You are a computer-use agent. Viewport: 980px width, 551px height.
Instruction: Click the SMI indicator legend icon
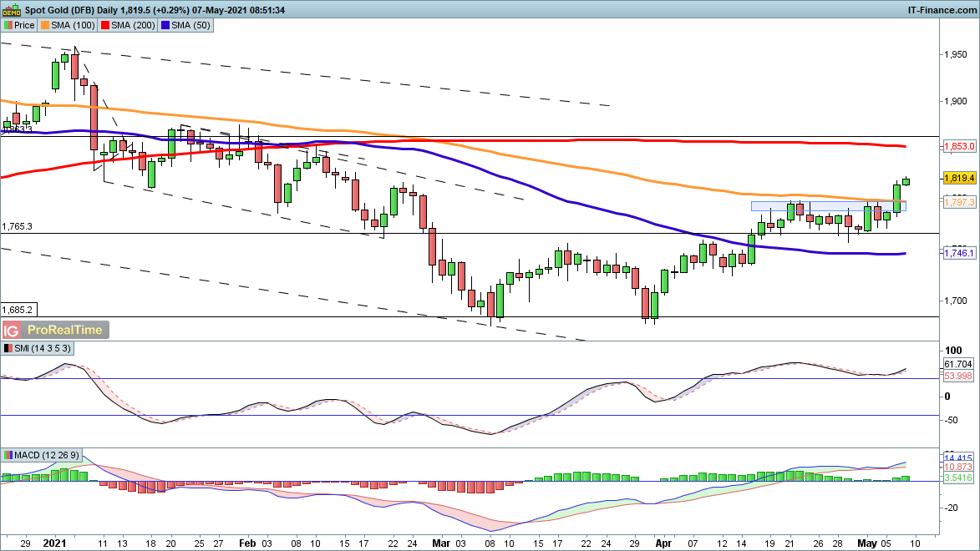[x=8, y=348]
